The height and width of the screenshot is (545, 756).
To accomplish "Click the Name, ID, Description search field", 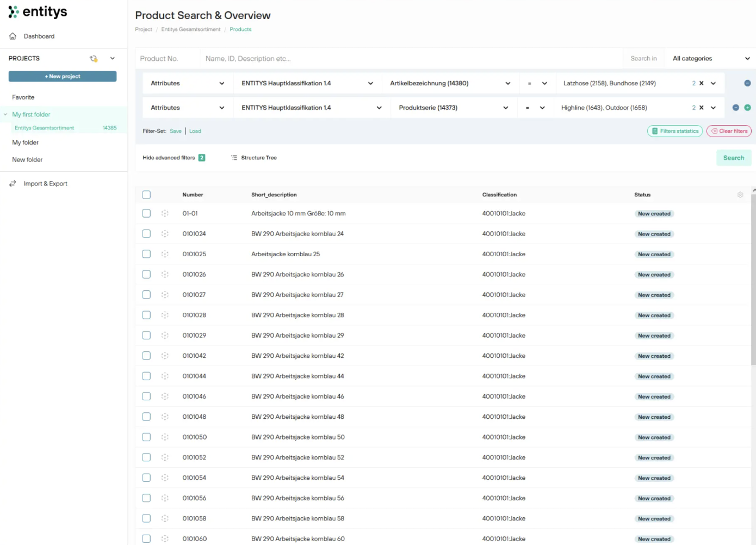I will [412, 59].
